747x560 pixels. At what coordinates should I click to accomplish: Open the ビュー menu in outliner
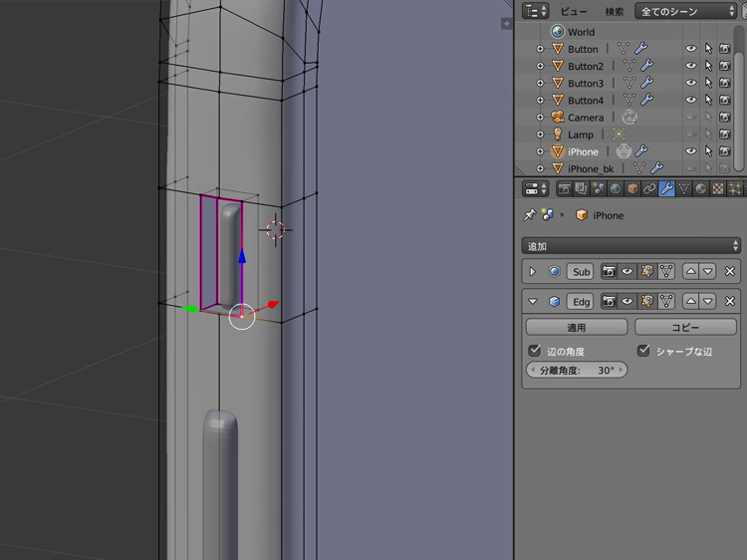(574, 11)
